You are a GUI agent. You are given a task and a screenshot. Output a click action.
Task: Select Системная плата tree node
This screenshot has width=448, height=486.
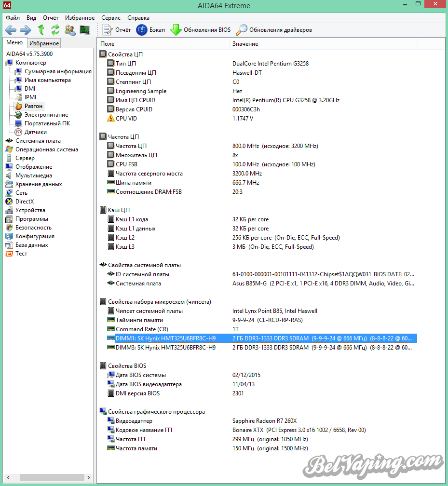tap(38, 141)
